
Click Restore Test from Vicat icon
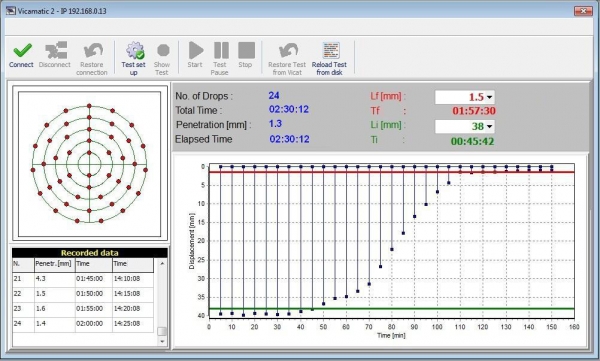point(288,50)
